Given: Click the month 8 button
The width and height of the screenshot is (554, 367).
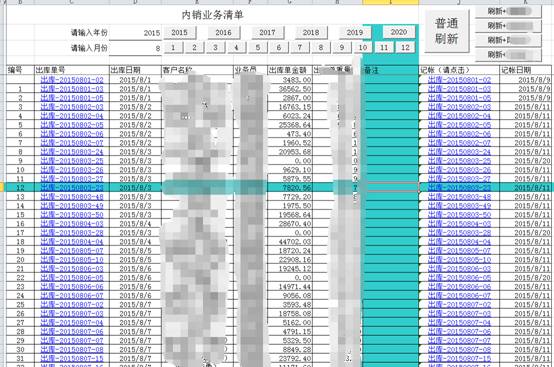Looking at the screenshot, I should 321,47.
